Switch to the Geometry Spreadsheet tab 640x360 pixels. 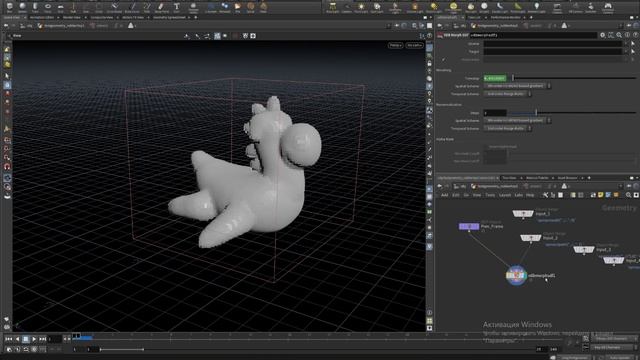click(169, 18)
